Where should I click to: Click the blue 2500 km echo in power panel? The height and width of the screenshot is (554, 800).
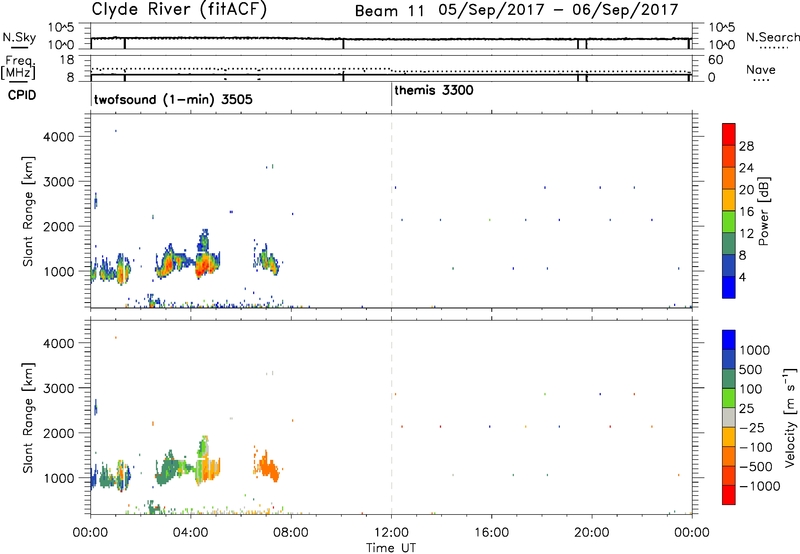point(95,200)
